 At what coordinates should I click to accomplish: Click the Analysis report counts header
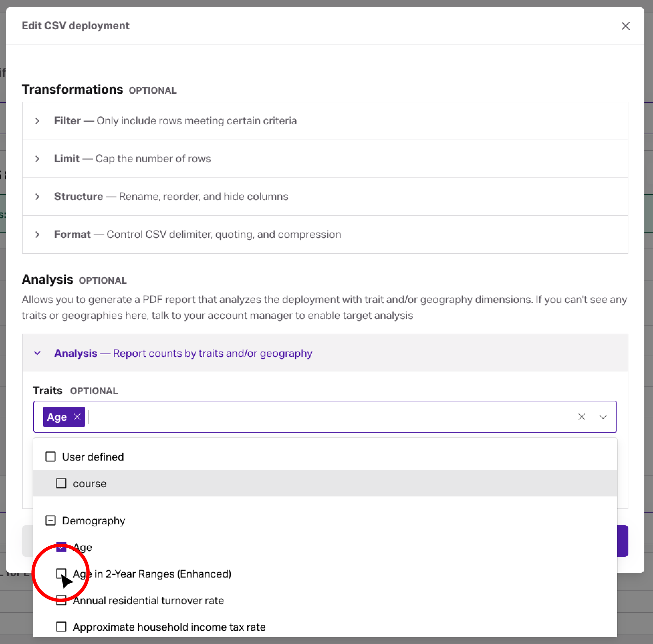coord(183,353)
